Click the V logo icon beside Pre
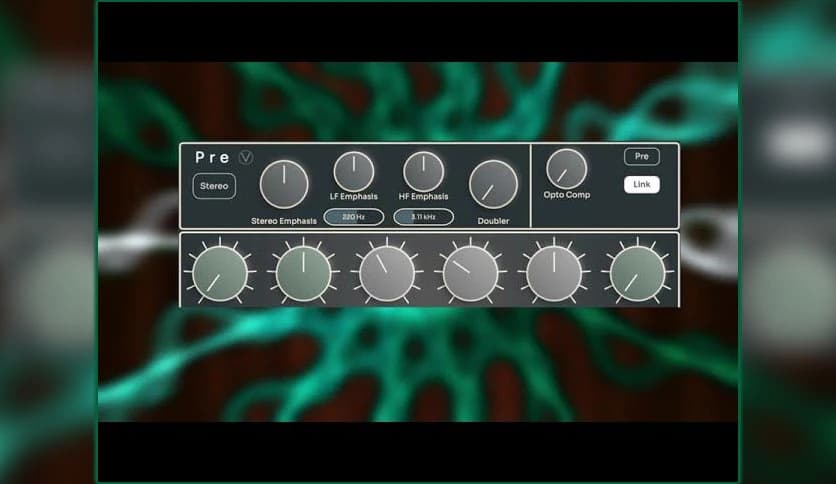This screenshot has width=836, height=484. click(x=246, y=157)
